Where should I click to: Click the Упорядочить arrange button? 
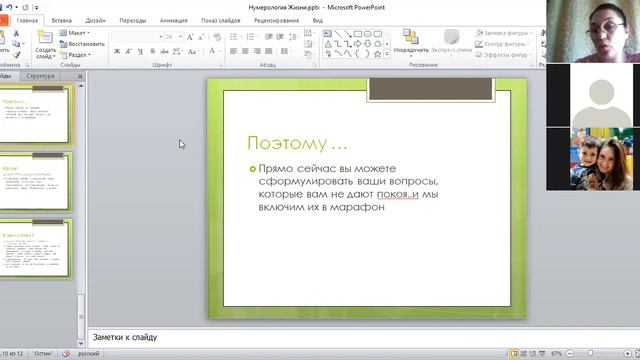point(411,42)
